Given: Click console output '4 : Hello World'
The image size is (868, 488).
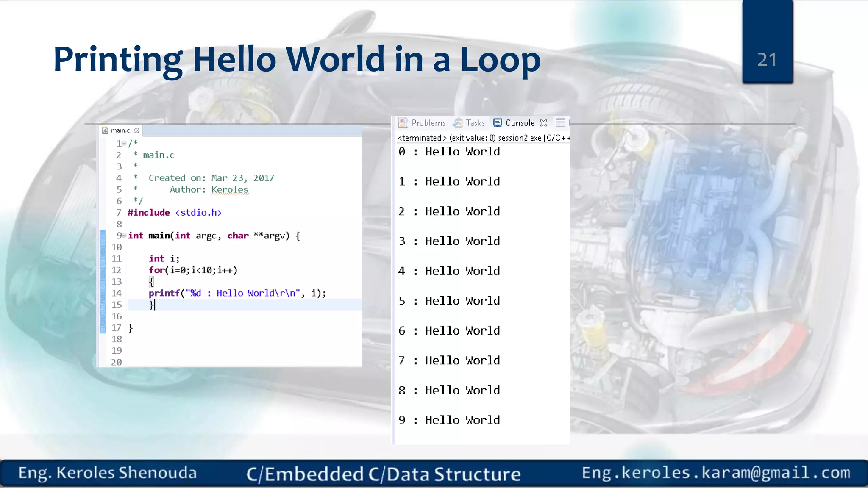Looking at the screenshot, I should click(x=449, y=271).
